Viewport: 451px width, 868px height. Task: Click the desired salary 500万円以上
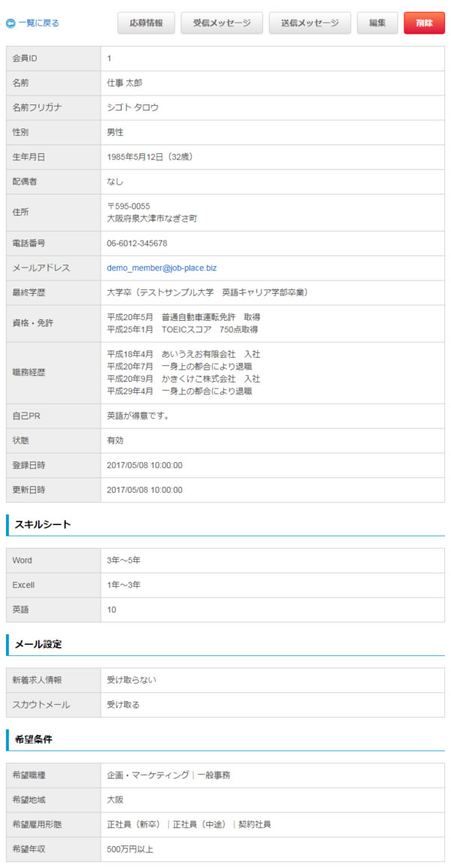(132, 849)
